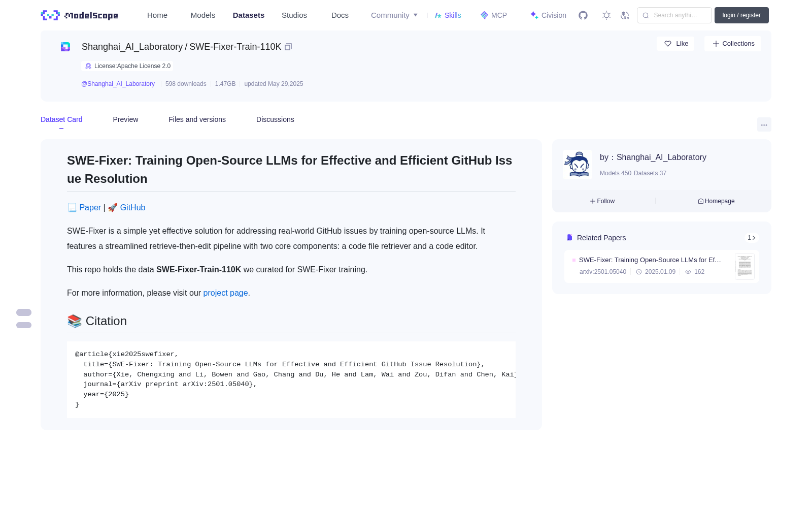The height and width of the screenshot is (508, 812).
Task: Switch language with the translate icon
Action: coord(625,15)
